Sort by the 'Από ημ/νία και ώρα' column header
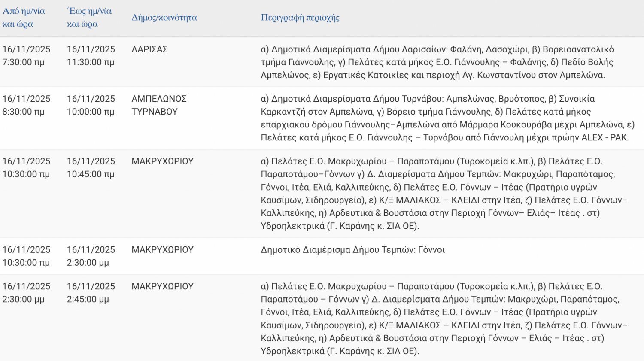Screen dimensions: 644x361 (24, 18)
